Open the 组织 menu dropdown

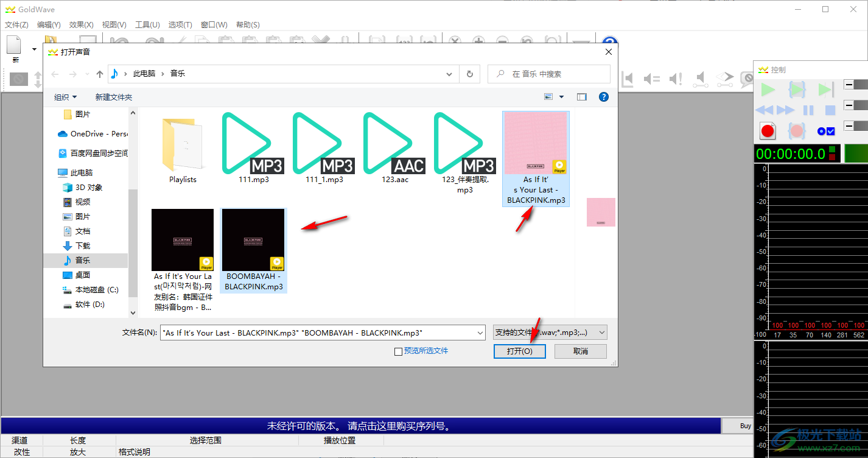[x=66, y=97]
